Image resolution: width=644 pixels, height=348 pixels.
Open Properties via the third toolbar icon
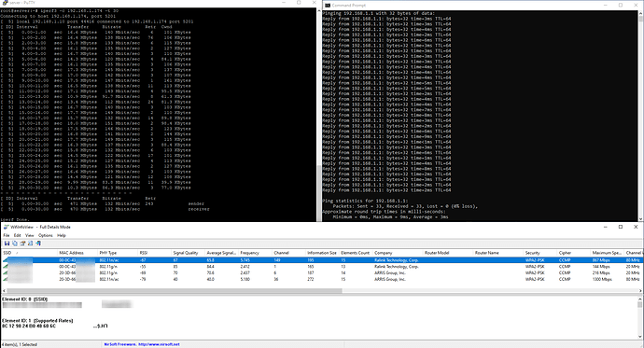[22, 244]
